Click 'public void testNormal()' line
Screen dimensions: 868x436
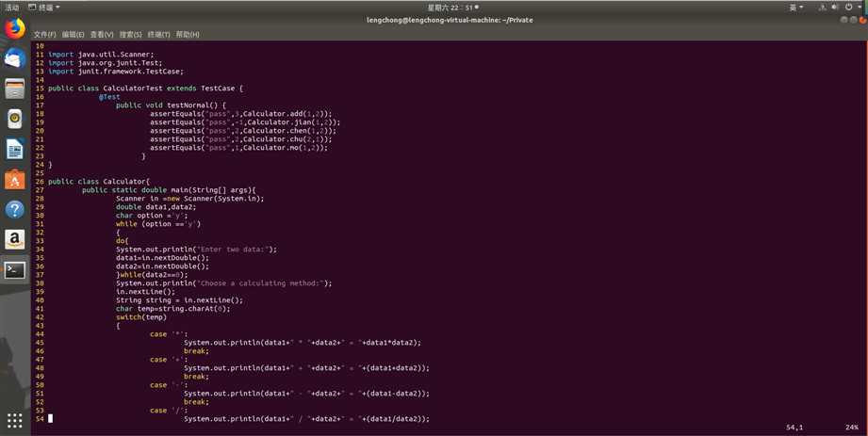click(x=171, y=105)
